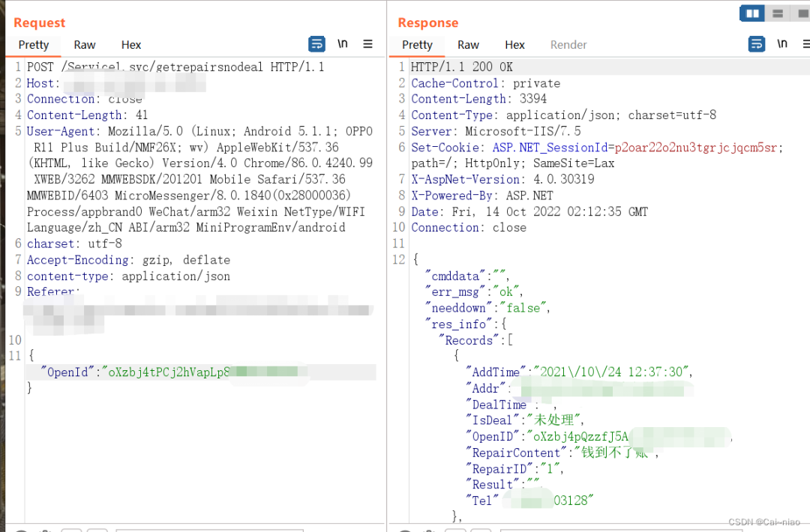This screenshot has height=532, width=810.
Task: Click the AddTime value 2021/10/24 12:37:30
Action: pos(611,372)
